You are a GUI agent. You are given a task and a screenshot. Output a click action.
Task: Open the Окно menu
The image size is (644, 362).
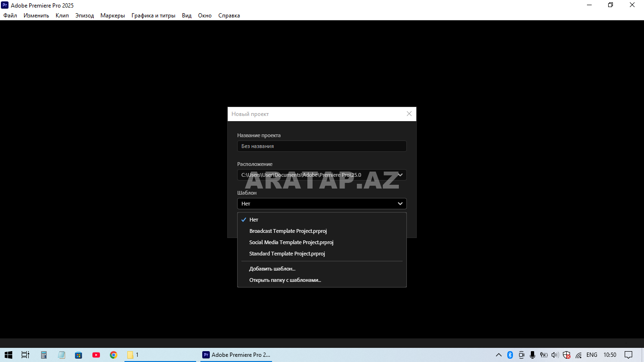click(x=205, y=16)
